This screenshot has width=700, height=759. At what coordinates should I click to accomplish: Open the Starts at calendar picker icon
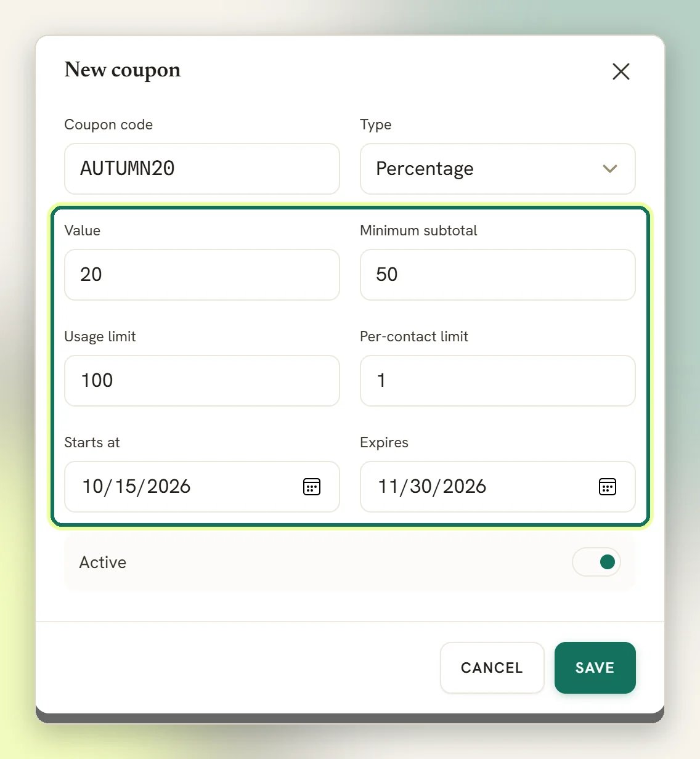(x=312, y=487)
